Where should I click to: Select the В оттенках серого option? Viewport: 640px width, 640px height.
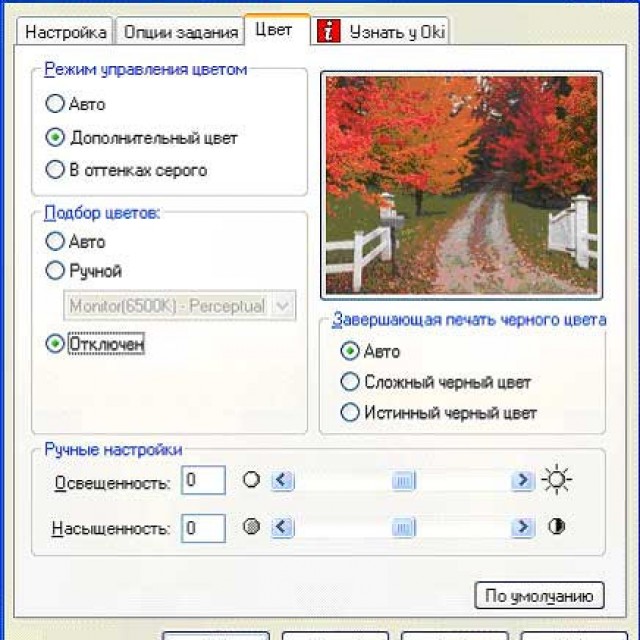point(55,170)
